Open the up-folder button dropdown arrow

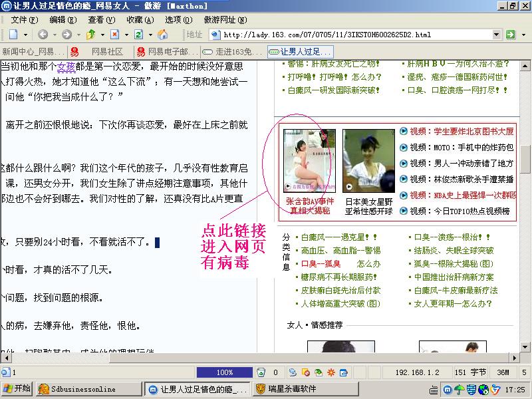[x=102, y=35]
